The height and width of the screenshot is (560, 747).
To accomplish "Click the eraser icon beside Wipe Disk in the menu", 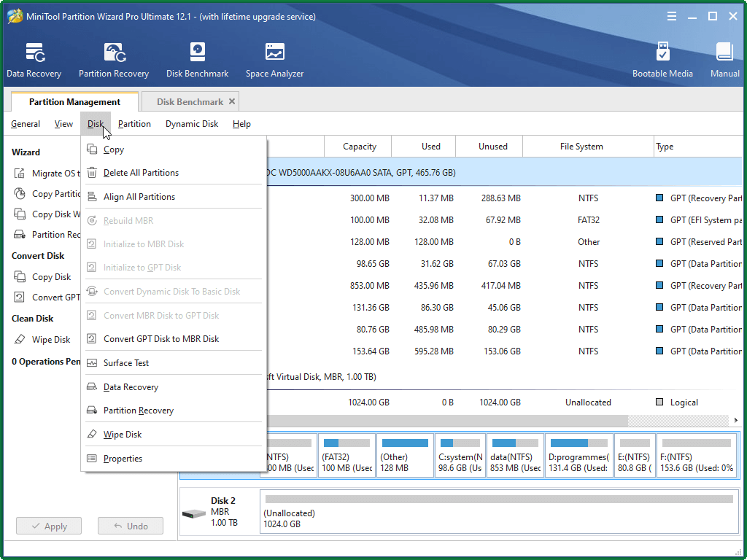I will click(92, 435).
